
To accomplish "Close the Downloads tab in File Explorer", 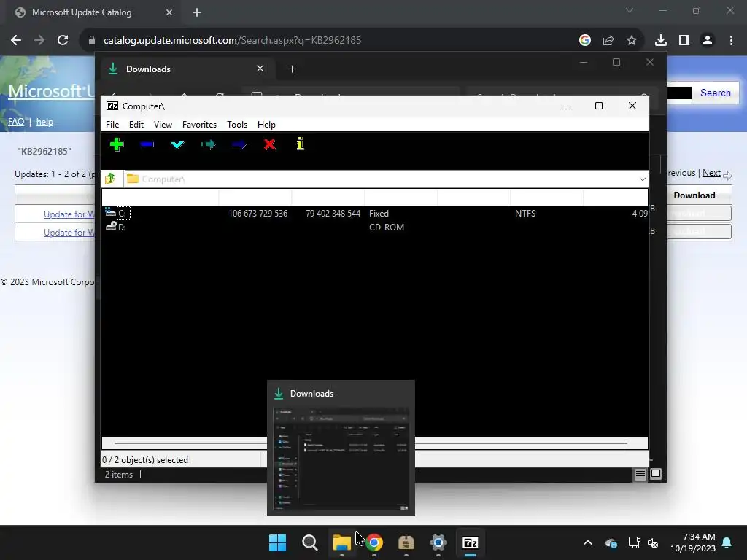I will (x=260, y=69).
